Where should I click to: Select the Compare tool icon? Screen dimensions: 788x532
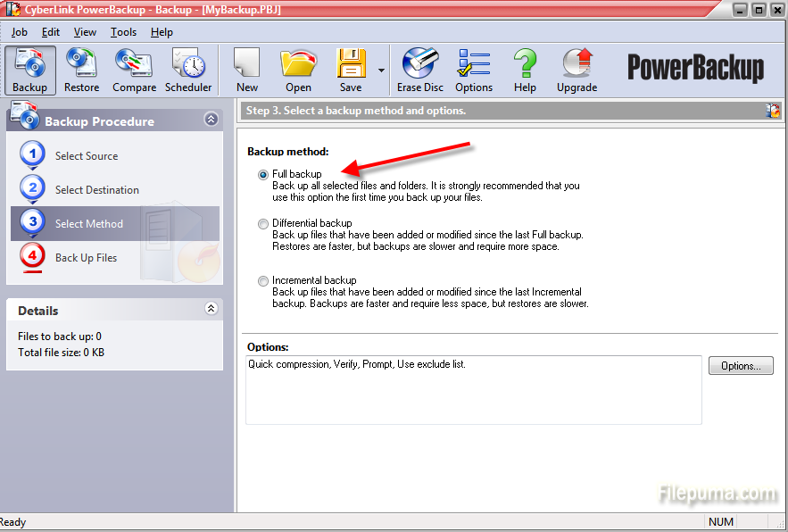tap(134, 70)
